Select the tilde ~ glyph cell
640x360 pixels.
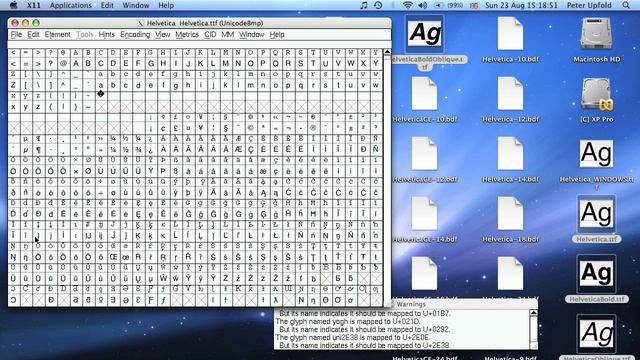coord(88,107)
